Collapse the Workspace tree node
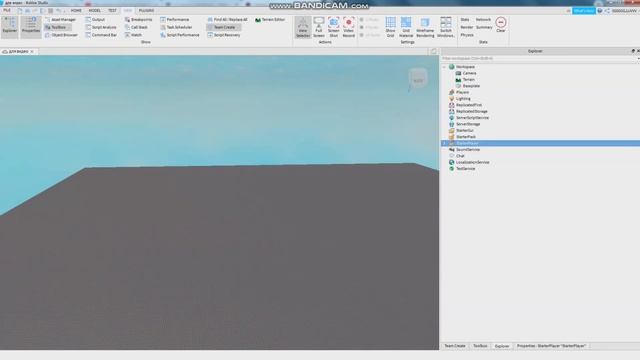This screenshot has height=360, width=640. [444, 67]
